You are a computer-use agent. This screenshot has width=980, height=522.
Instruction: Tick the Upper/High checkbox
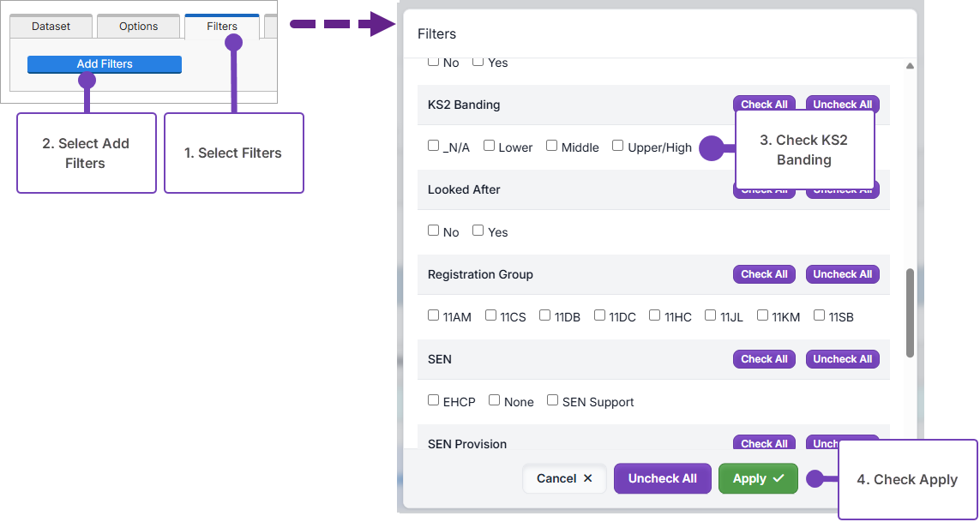[617, 146]
